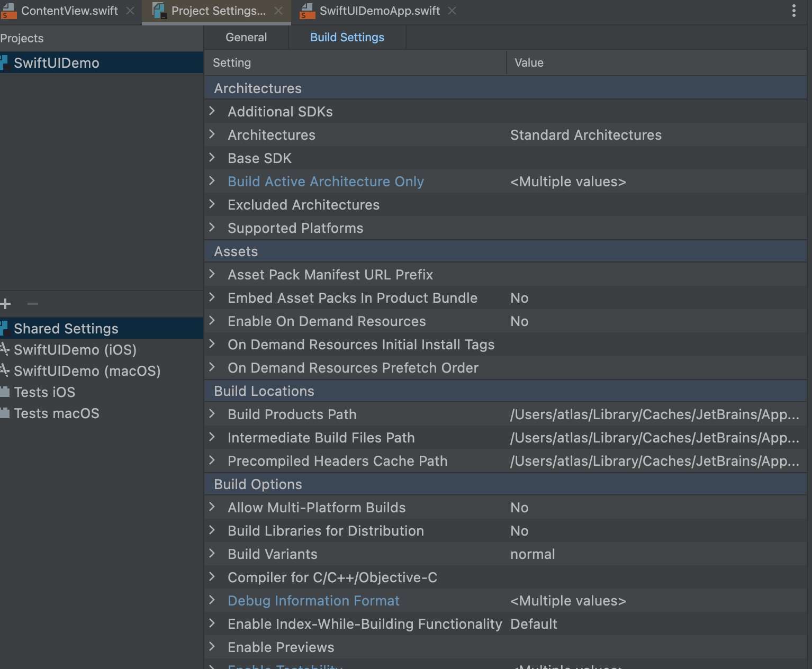812x669 pixels.
Task: Select the Build Settings tab
Action: [x=347, y=38]
